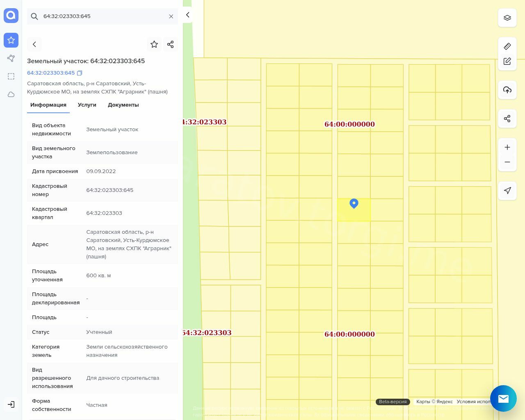
Task: Clear the search field
Action: tap(171, 16)
